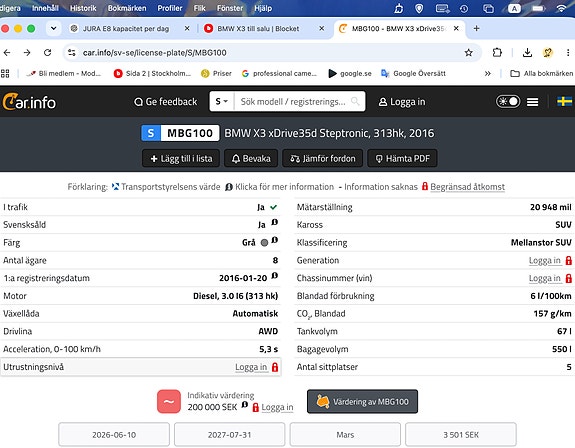The image size is (575, 448).
Task: Bookmark this page with the star icon
Action: 468,53
